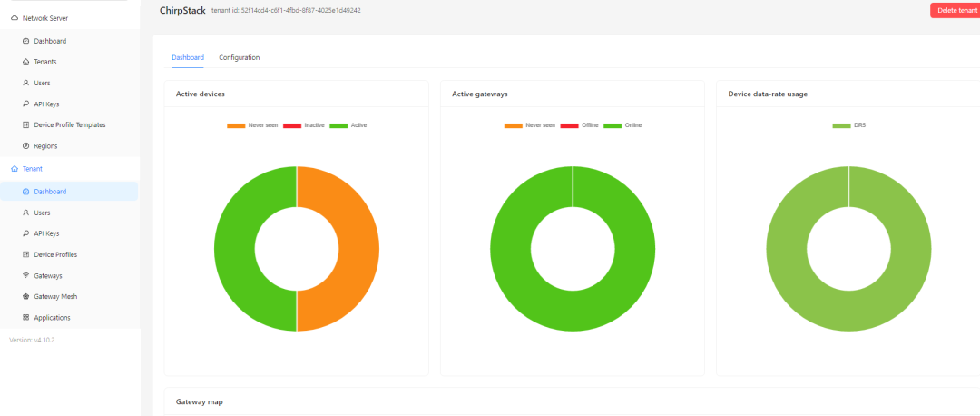
Task: Toggle Never seen legend in Active devices
Action: click(252, 125)
